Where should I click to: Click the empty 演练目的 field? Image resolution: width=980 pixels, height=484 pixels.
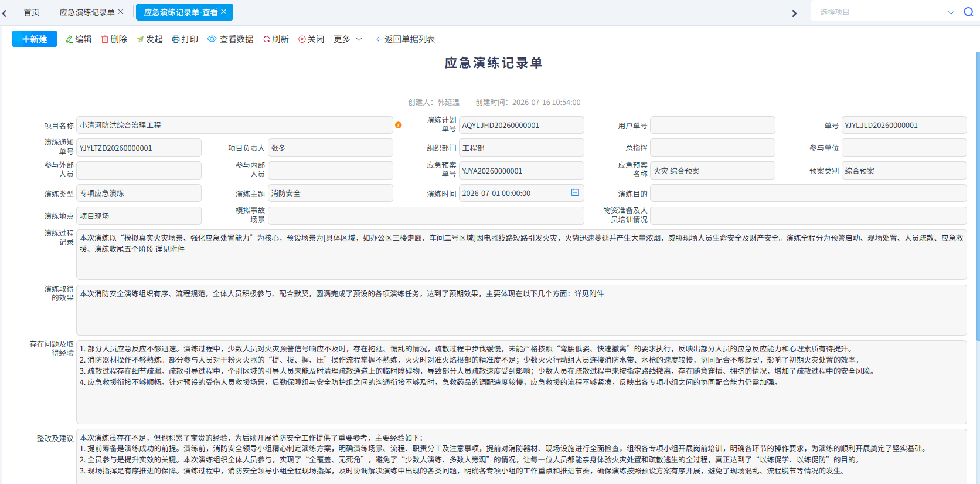(808, 193)
